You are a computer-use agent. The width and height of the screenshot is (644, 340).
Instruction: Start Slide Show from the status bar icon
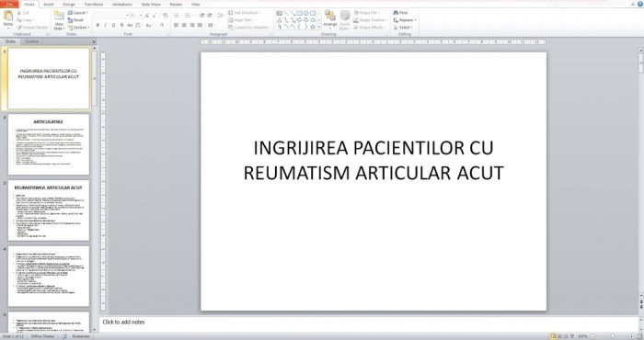[x=571, y=336]
